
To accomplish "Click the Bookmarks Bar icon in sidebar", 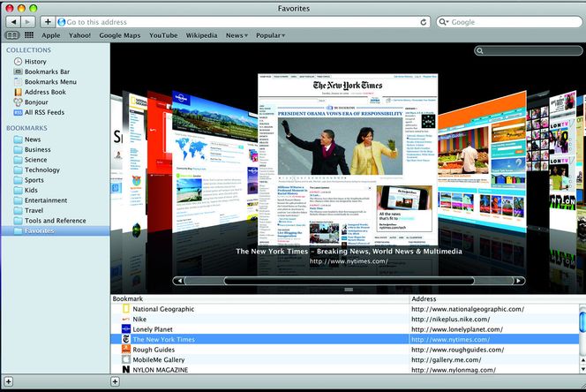I will pyautogui.click(x=18, y=72).
